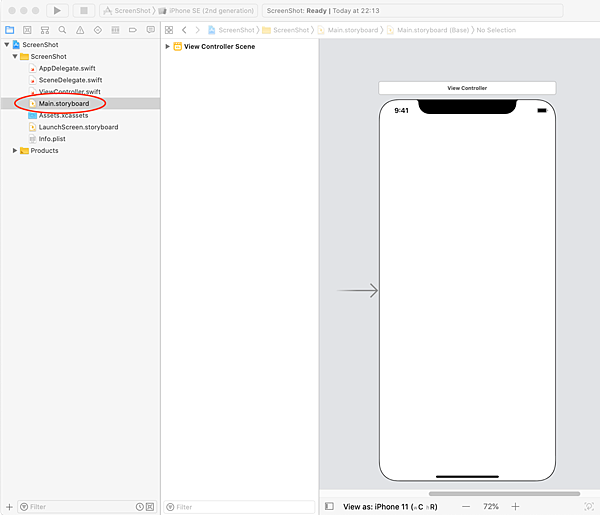Click View as: iPhone 11 button
The height and width of the screenshot is (515, 600).
coord(391,507)
